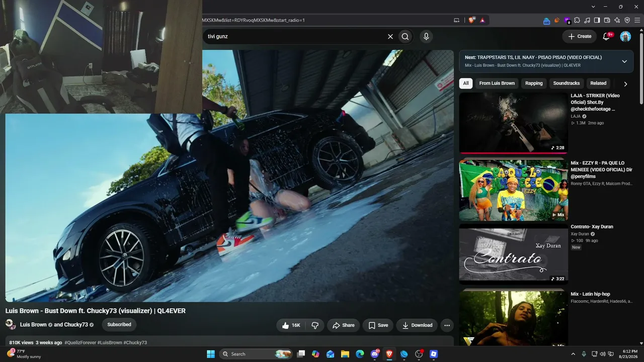Share the video
This screenshot has width=644, height=362.
tap(344, 325)
